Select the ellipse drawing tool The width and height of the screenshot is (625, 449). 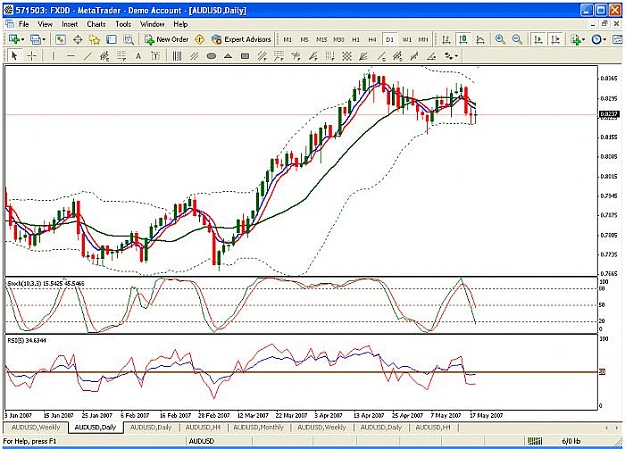click(x=211, y=56)
